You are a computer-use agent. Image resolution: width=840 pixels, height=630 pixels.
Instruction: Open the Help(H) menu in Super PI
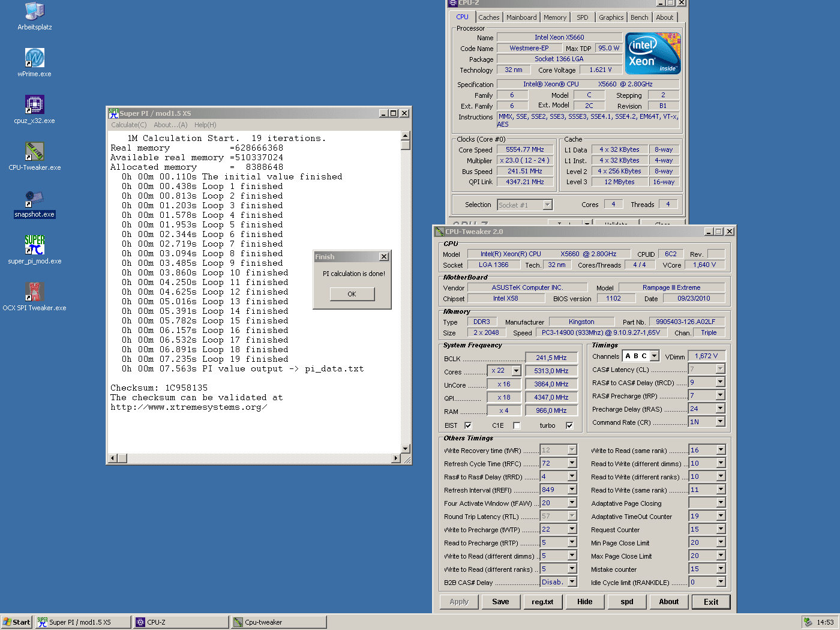[x=205, y=125]
